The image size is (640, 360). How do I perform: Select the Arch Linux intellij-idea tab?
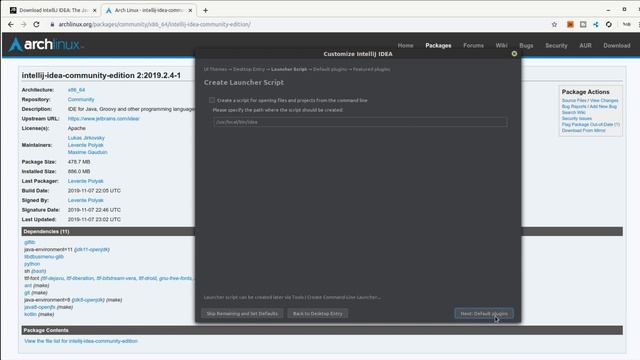pos(149,10)
